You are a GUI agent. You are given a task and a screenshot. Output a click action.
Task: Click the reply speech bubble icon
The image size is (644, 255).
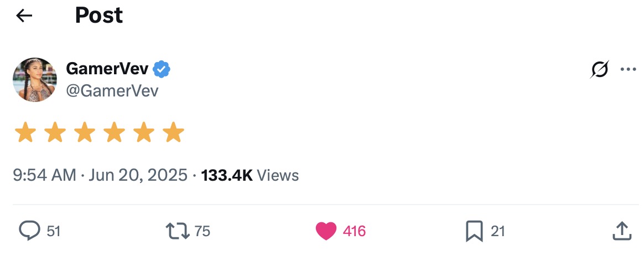click(29, 231)
